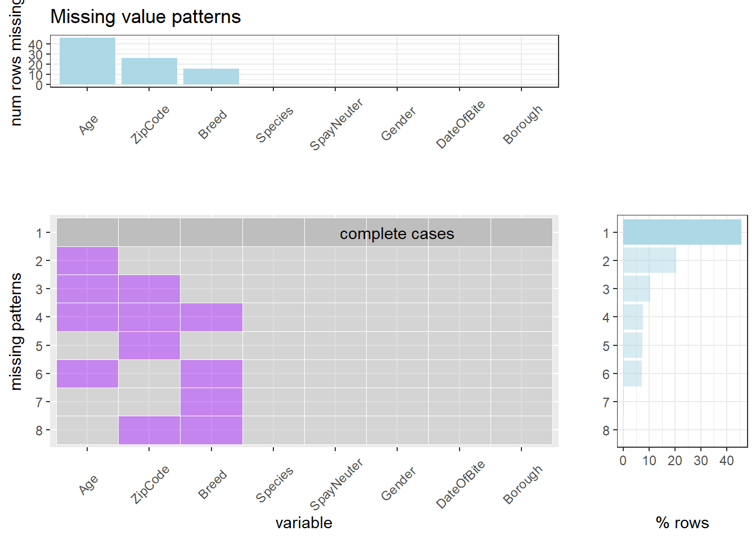Click the 'variable' x-axis title
756x540 pixels.
tap(304, 523)
